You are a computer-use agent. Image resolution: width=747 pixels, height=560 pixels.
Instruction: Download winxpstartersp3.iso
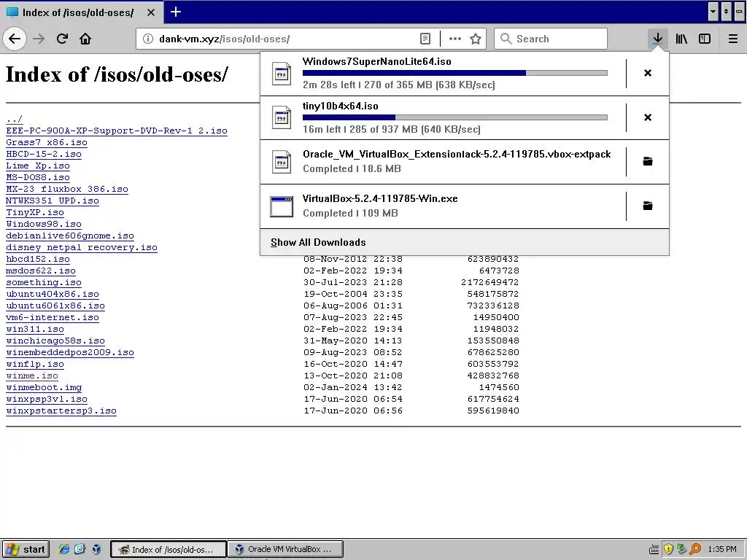tap(61, 411)
